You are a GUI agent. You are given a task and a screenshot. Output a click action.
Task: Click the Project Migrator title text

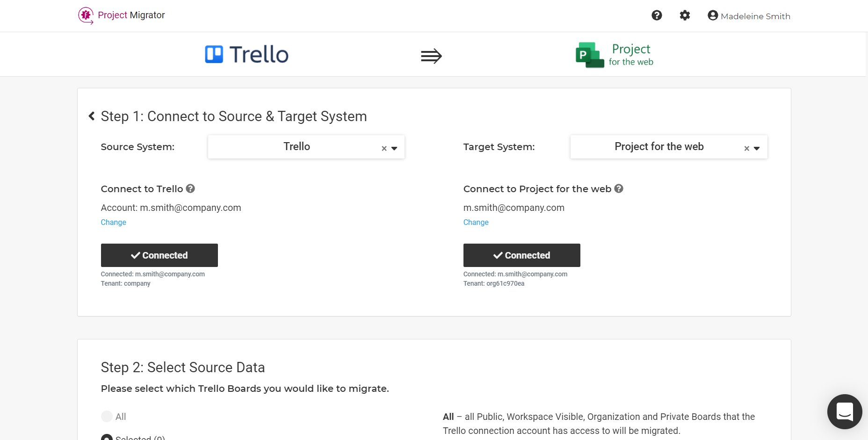click(131, 15)
